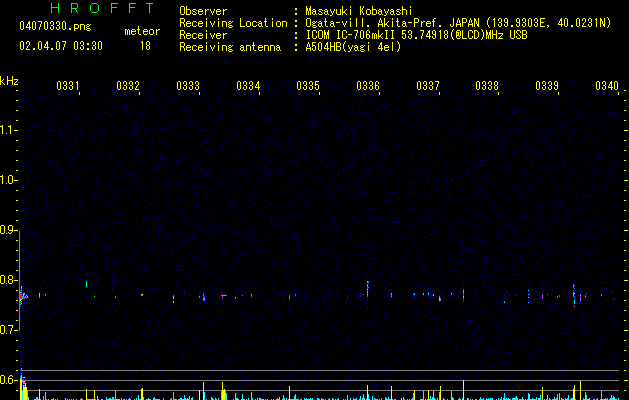Image resolution: width=629 pixels, height=400 pixels.
Task: Click the 0.7 frequency axis label
Action: tap(8, 330)
